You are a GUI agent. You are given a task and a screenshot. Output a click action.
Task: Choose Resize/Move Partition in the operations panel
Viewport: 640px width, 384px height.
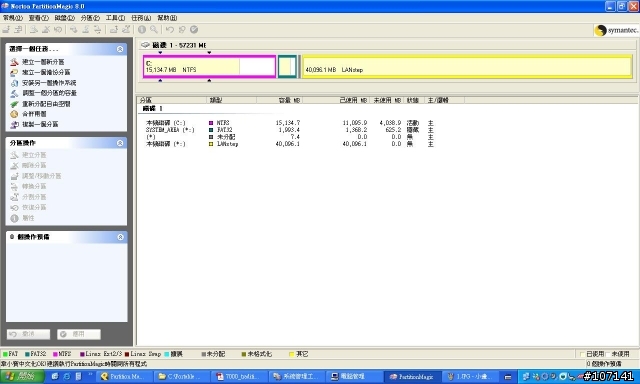click(36, 176)
